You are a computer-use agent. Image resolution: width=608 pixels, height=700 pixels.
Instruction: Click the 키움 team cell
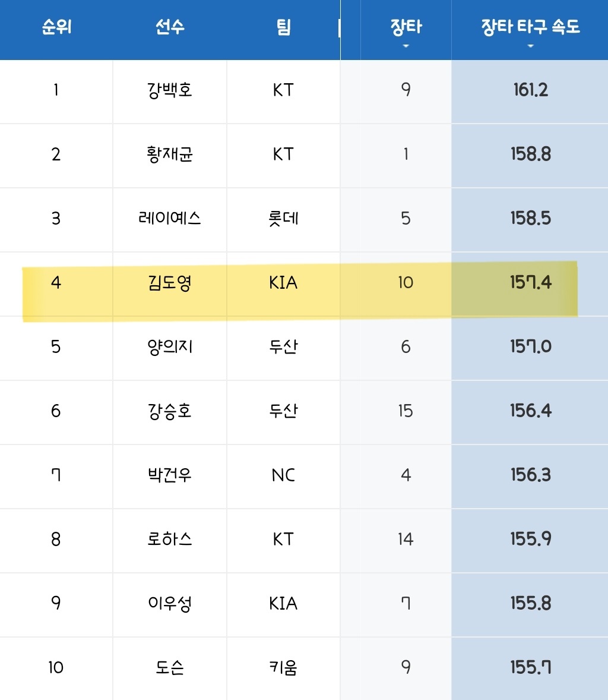point(284,668)
